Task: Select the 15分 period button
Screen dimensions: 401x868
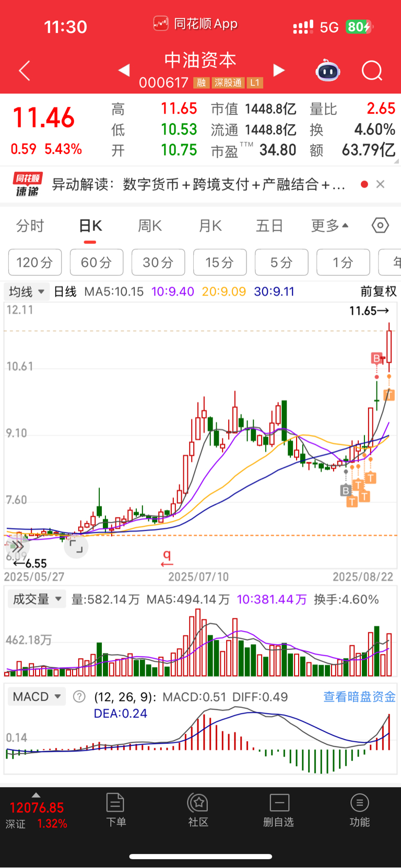Action: click(x=220, y=262)
